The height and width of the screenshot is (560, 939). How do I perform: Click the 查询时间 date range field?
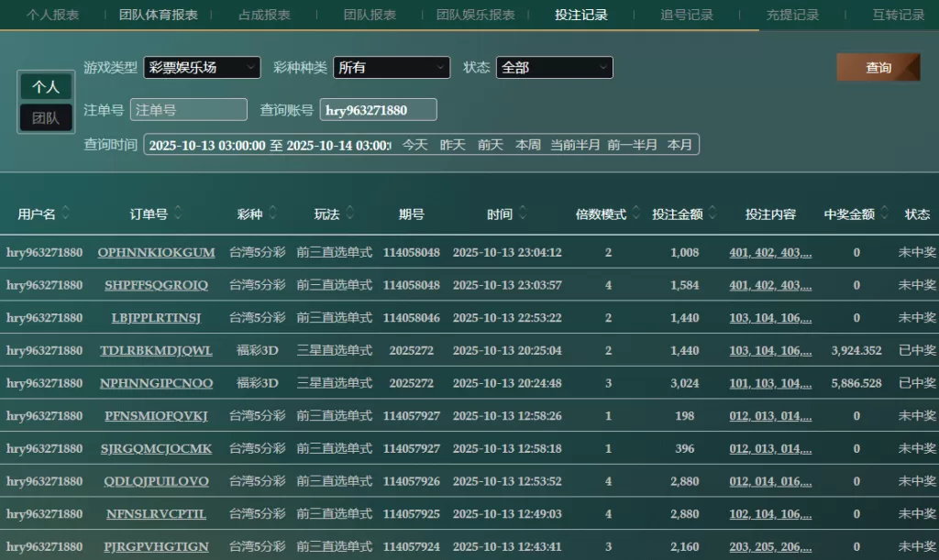[x=269, y=145]
